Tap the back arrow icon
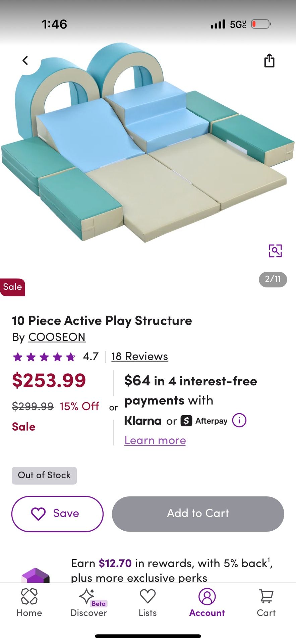Image resolution: width=296 pixels, height=644 pixels. (25, 60)
